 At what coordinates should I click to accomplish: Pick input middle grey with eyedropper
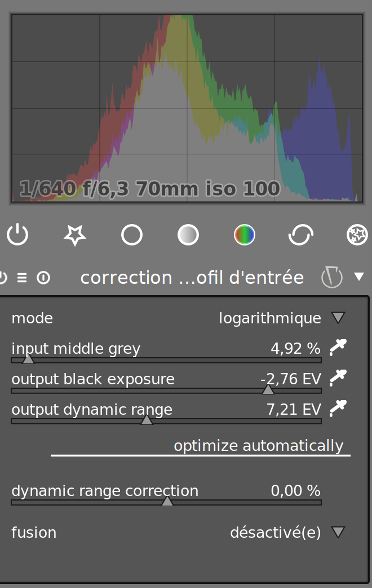click(x=338, y=348)
